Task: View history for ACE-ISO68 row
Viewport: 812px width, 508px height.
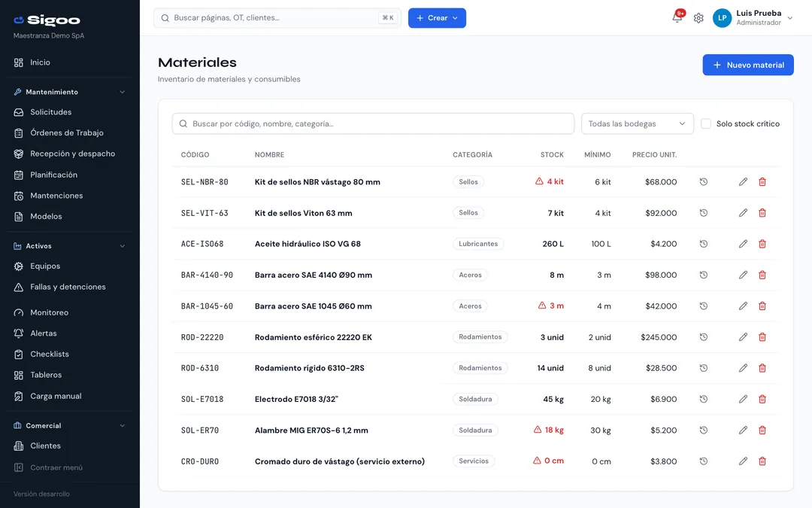Action: click(703, 244)
